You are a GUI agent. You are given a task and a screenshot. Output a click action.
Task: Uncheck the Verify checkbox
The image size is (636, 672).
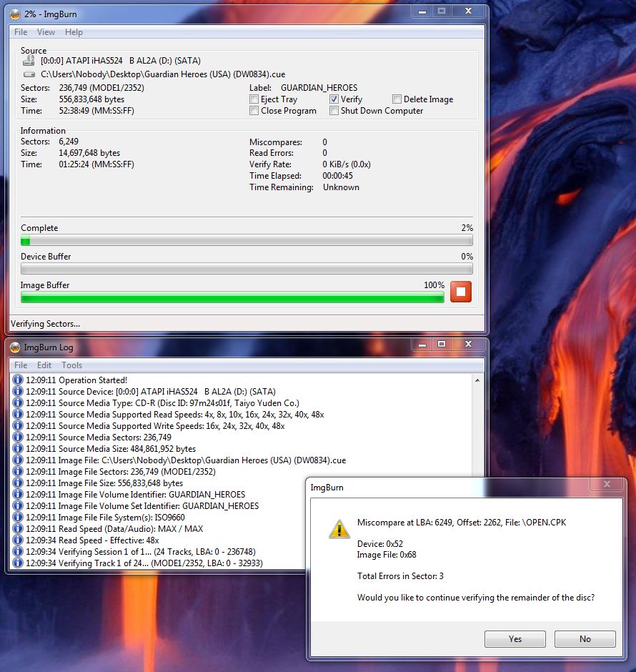pyautogui.click(x=334, y=99)
